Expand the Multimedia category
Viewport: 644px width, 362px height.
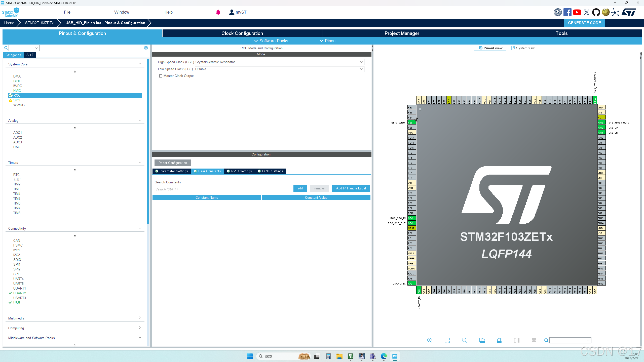[x=140, y=318]
